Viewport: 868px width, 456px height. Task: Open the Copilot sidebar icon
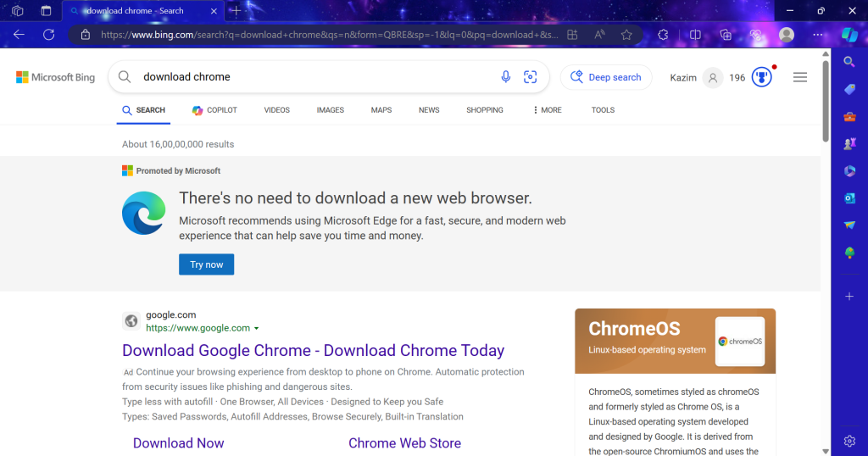(x=849, y=35)
